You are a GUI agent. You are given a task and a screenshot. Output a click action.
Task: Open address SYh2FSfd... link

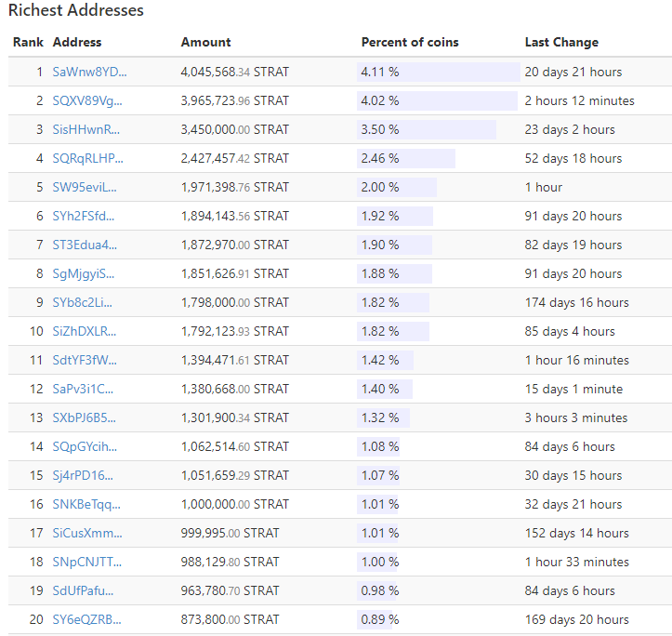[x=83, y=216]
